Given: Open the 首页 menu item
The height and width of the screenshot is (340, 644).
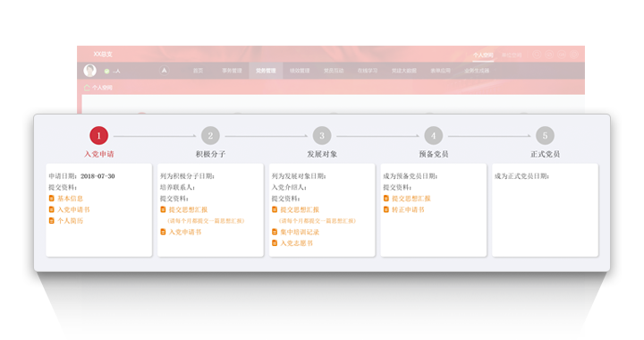Looking at the screenshot, I should click(198, 71).
